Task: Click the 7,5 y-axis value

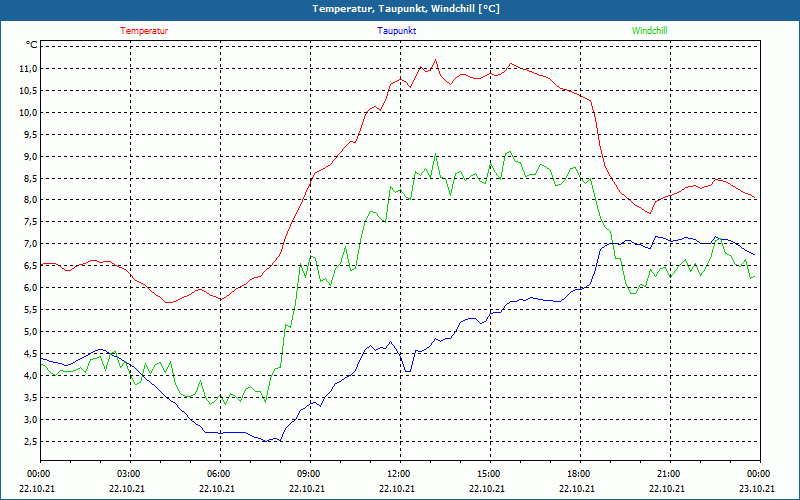Action: 30,222
